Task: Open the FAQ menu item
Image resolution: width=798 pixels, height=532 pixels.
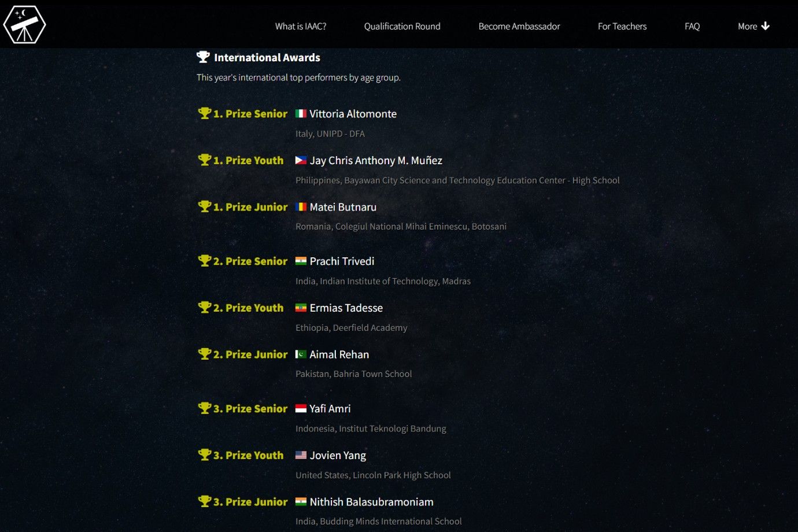Action: point(692,26)
